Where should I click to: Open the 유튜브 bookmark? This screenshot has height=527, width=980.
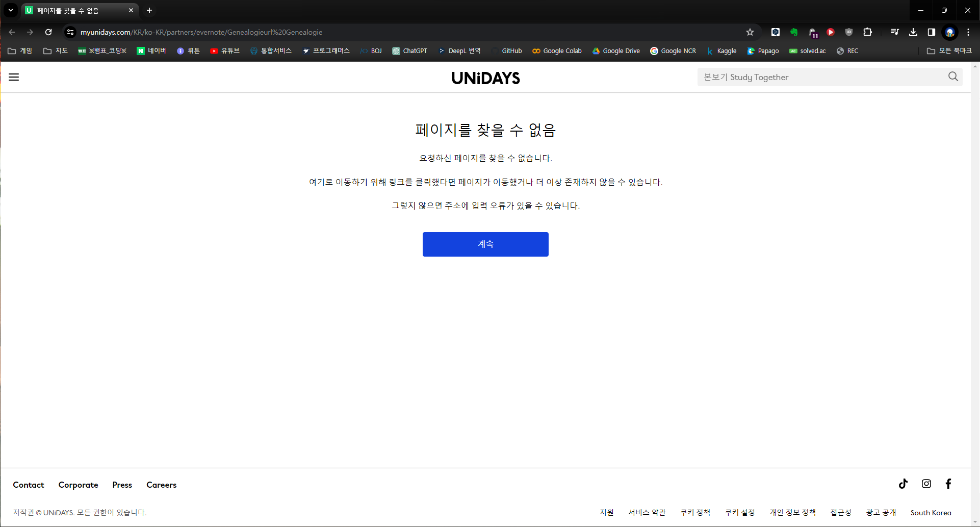coord(225,51)
